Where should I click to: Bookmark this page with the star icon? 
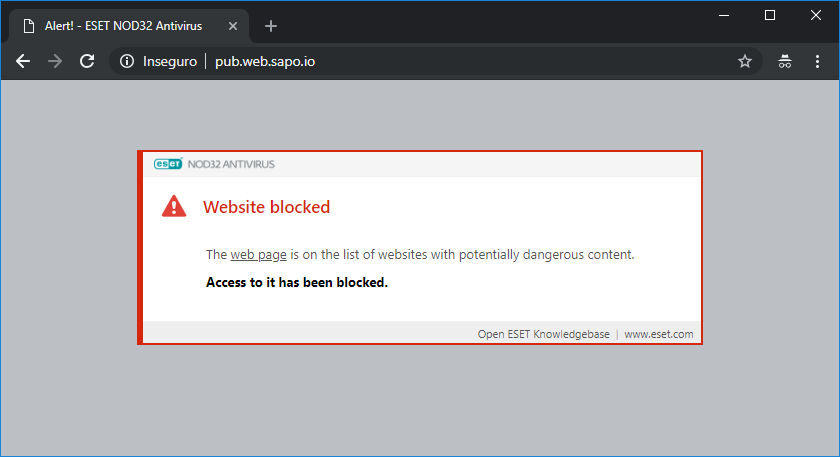745,61
